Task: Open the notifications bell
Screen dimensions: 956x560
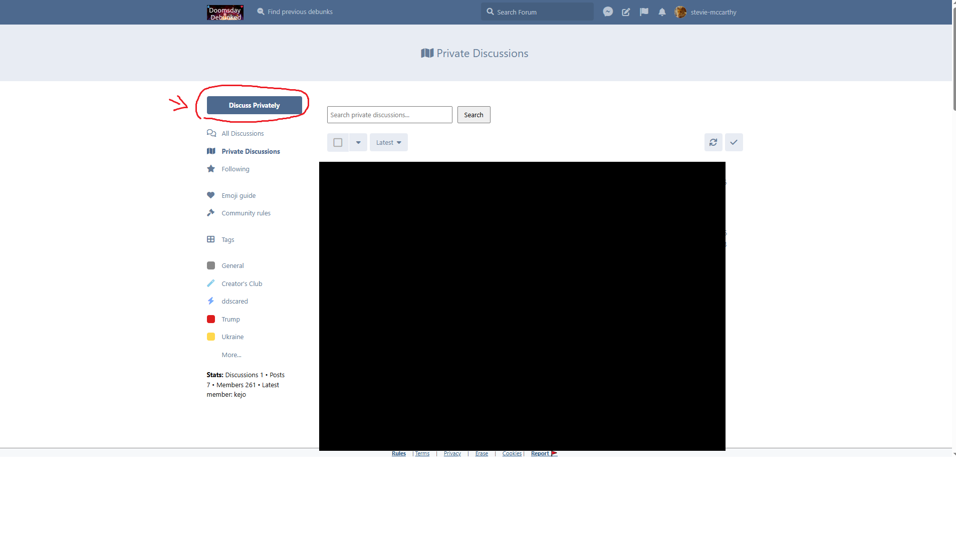Action: (x=662, y=12)
